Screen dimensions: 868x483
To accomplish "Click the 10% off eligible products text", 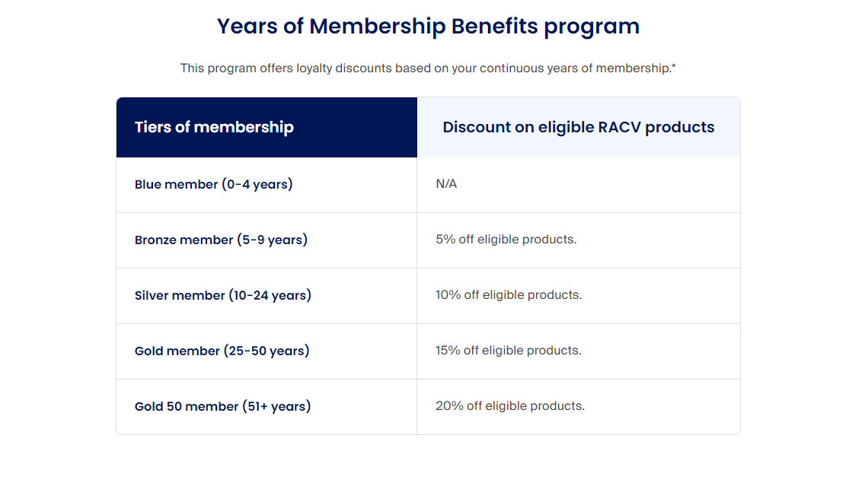I will [x=509, y=294].
